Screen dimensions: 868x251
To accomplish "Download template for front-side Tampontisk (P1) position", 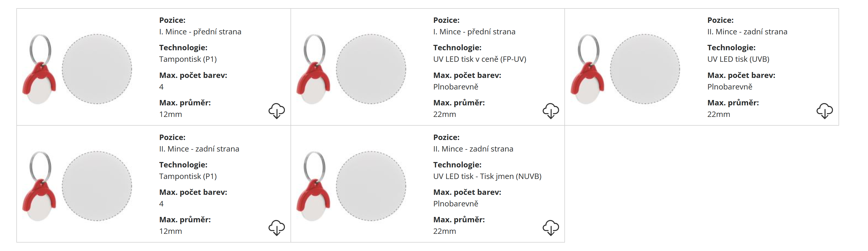I will point(276,111).
